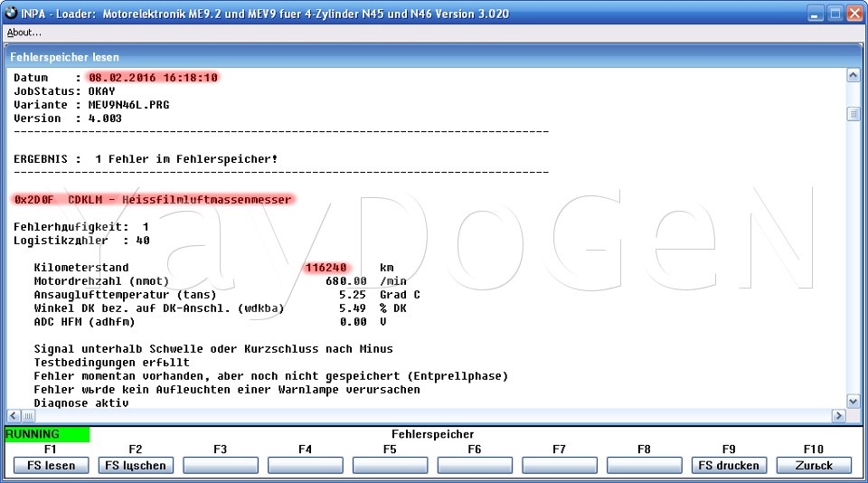Click the vertical scrollbar thumb
This screenshot has height=483, width=868.
[853, 114]
